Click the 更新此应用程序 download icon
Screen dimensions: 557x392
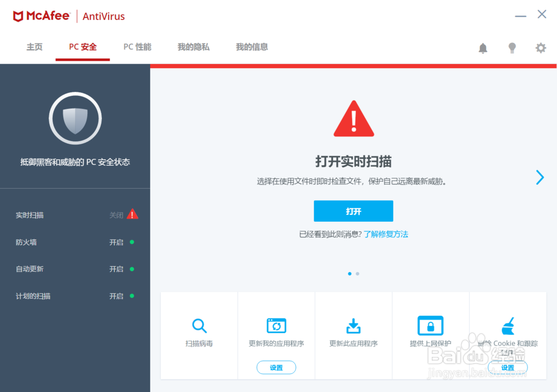pos(353,326)
